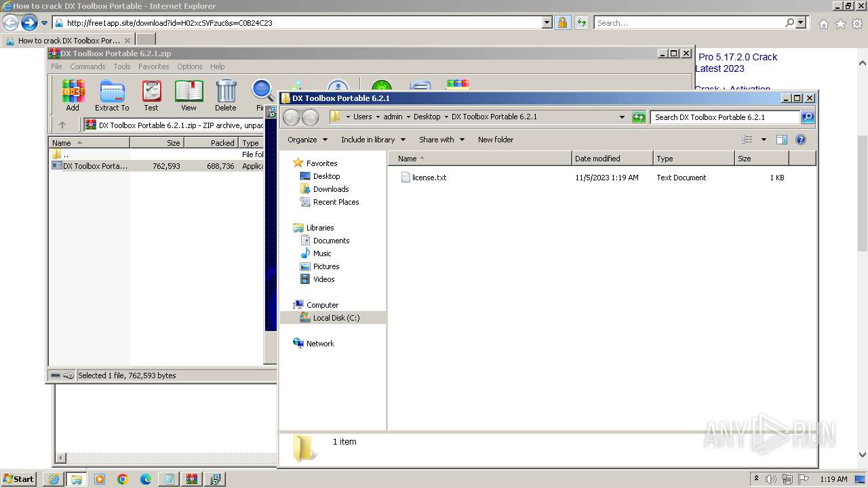Open a new IE tab
Screen dimensions: 868x488
click(x=146, y=40)
